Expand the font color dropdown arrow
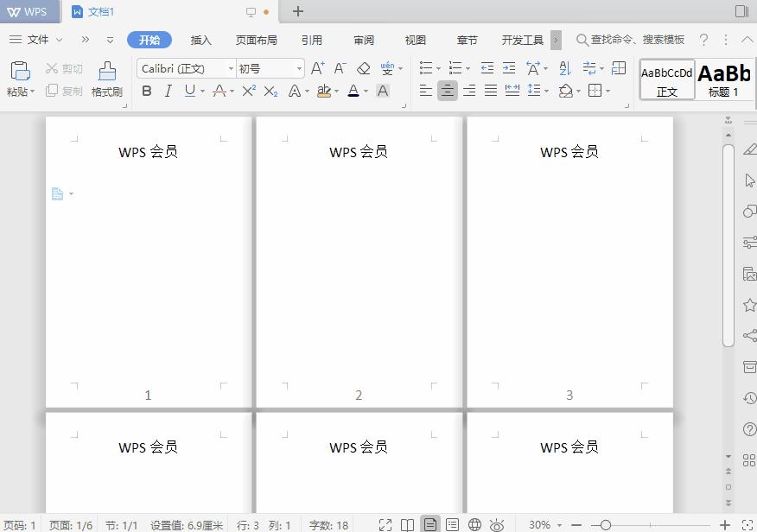 click(x=365, y=91)
